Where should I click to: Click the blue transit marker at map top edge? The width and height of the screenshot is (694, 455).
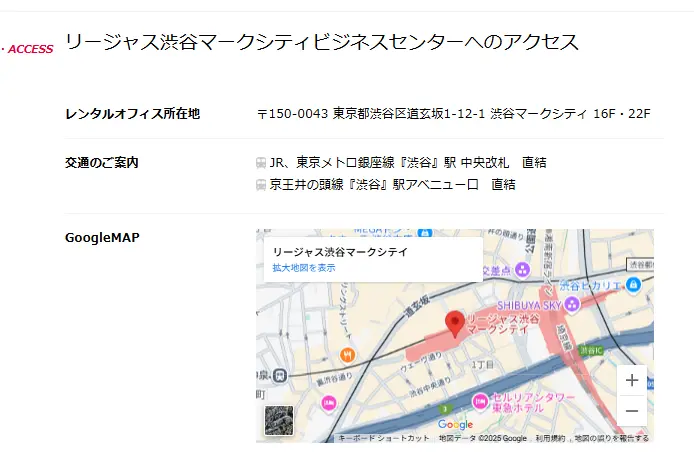tap(424, 232)
